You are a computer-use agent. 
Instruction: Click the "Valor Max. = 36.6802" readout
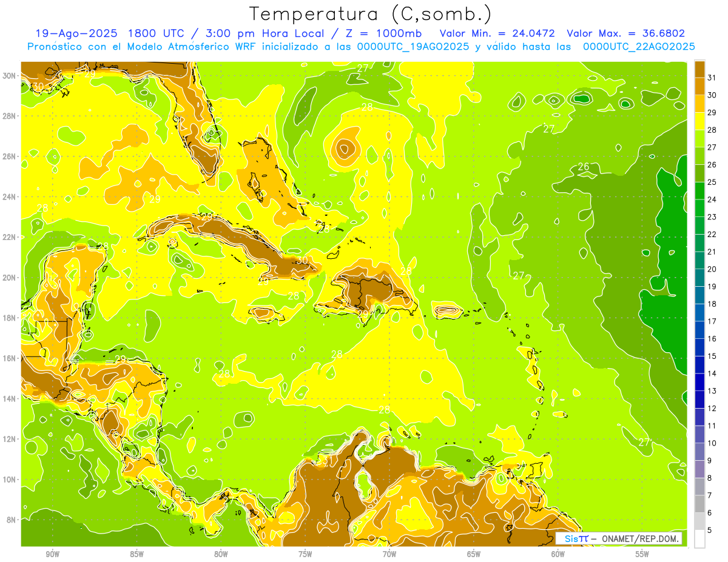(626, 33)
